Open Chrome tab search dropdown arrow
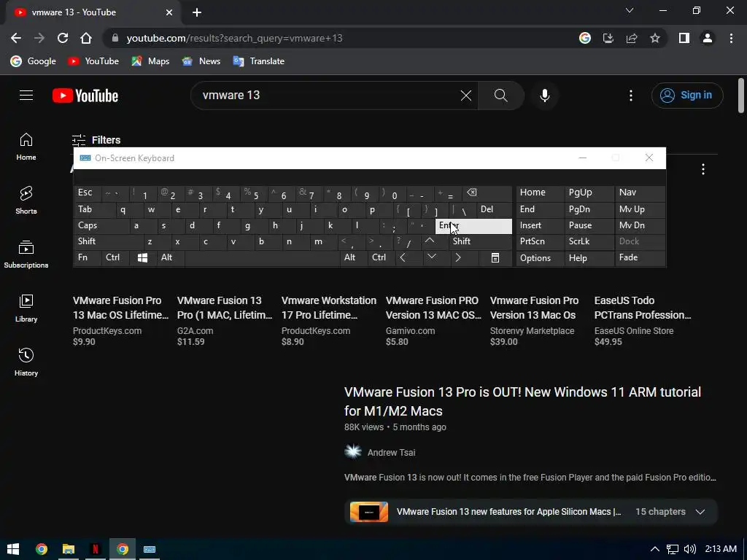The height and width of the screenshot is (560, 747). [630, 10]
